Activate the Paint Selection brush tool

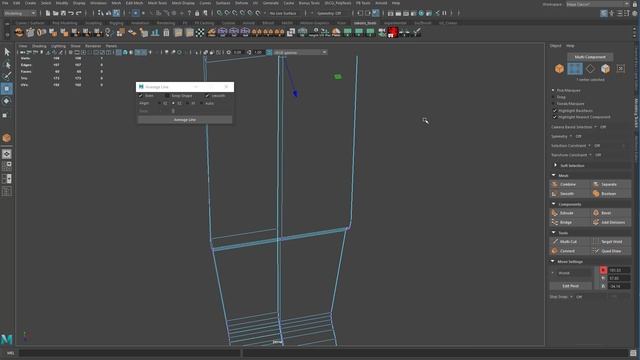coord(7,76)
